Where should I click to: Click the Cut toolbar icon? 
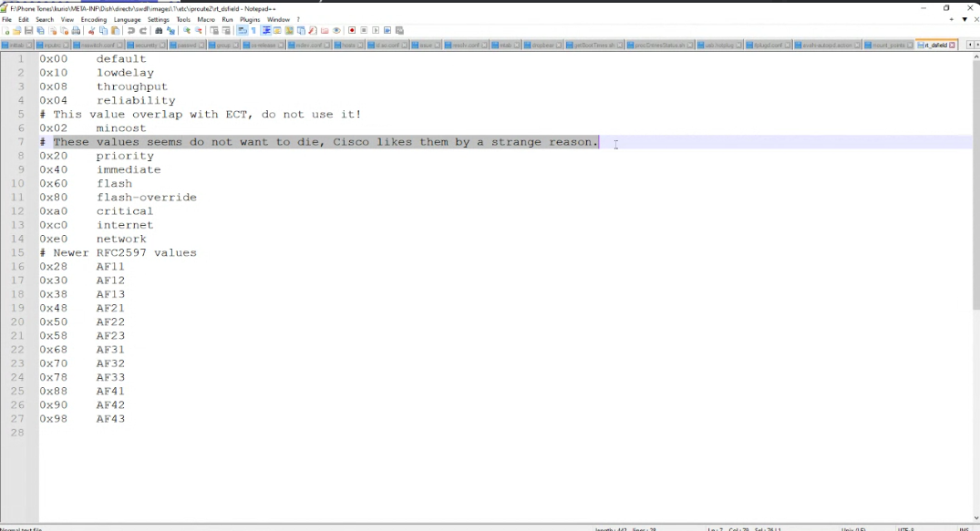[x=92, y=31]
